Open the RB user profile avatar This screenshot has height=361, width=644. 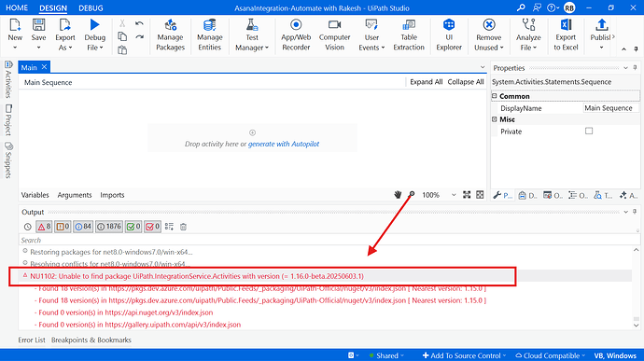tap(569, 7)
